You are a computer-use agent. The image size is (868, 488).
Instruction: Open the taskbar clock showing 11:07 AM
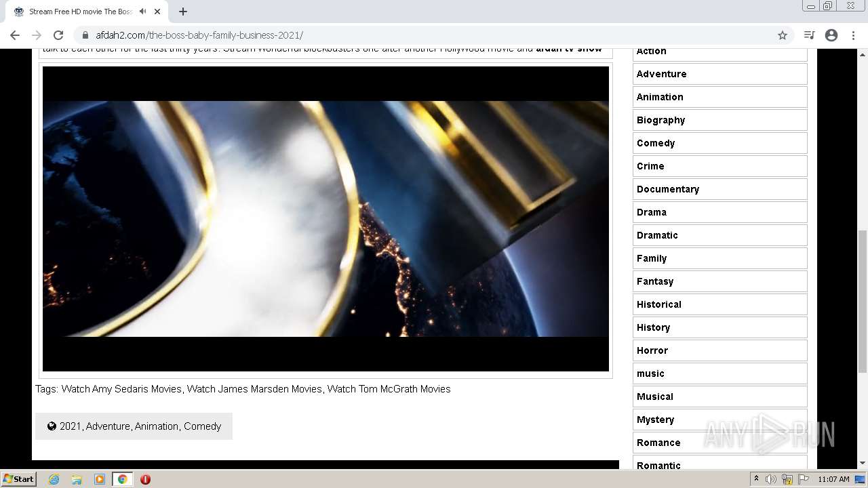[833, 479]
